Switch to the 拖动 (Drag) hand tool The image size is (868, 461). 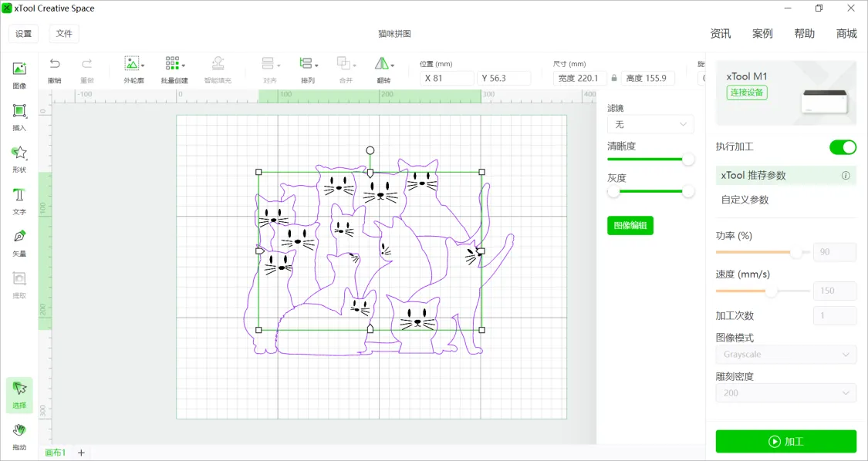click(19, 436)
